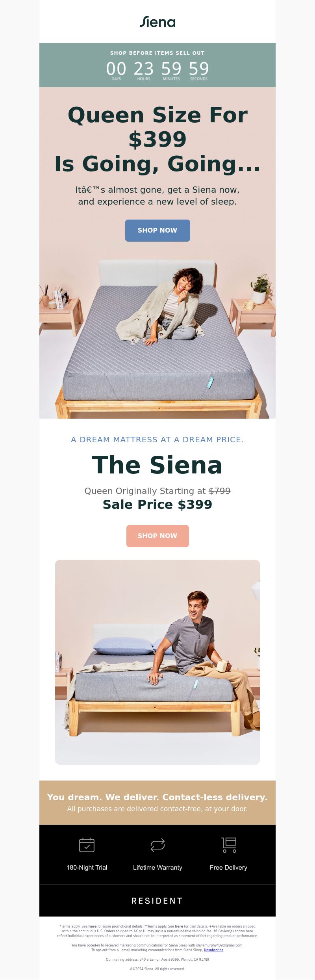The image size is (315, 980).
Task: Click the Siena logo at top
Action: [157, 22]
